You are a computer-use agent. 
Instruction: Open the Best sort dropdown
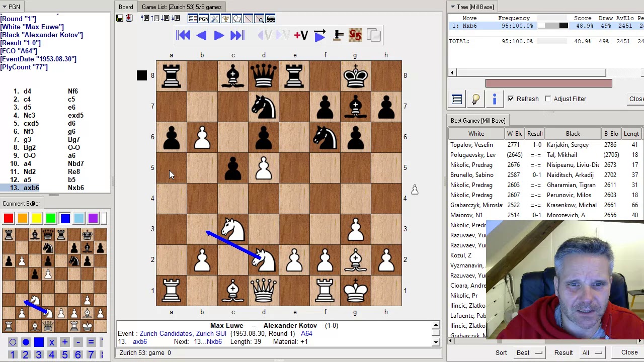tap(531, 353)
